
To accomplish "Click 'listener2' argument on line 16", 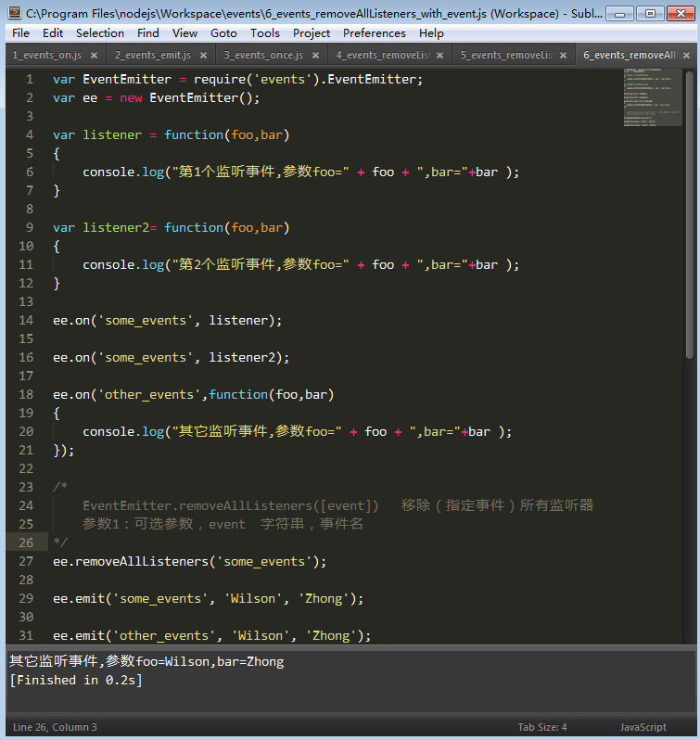I will [242, 358].
